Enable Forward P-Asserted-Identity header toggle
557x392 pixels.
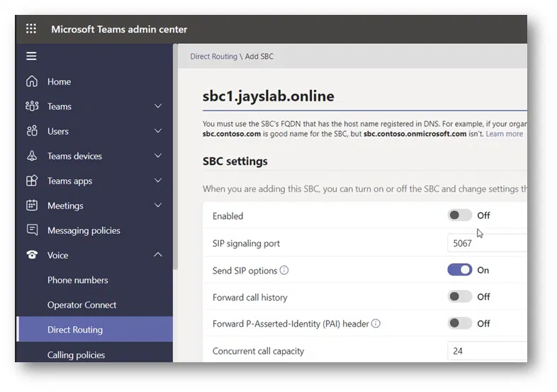459,323
